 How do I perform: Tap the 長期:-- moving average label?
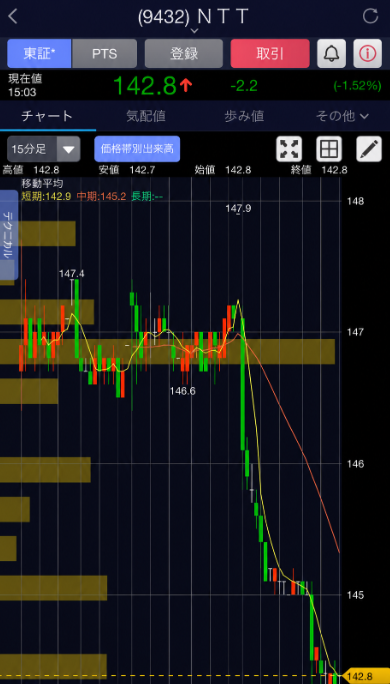[x=147, y=196]
